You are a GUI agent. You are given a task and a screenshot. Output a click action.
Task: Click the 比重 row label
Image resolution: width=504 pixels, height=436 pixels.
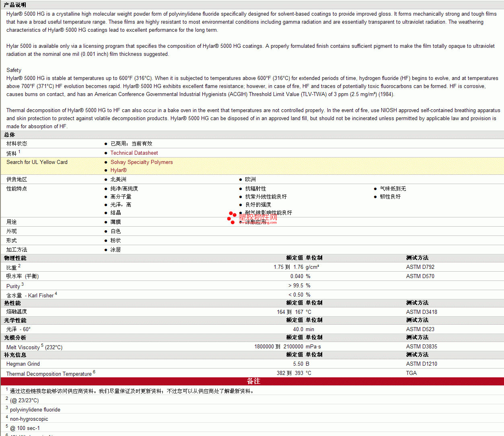point(12,267)
